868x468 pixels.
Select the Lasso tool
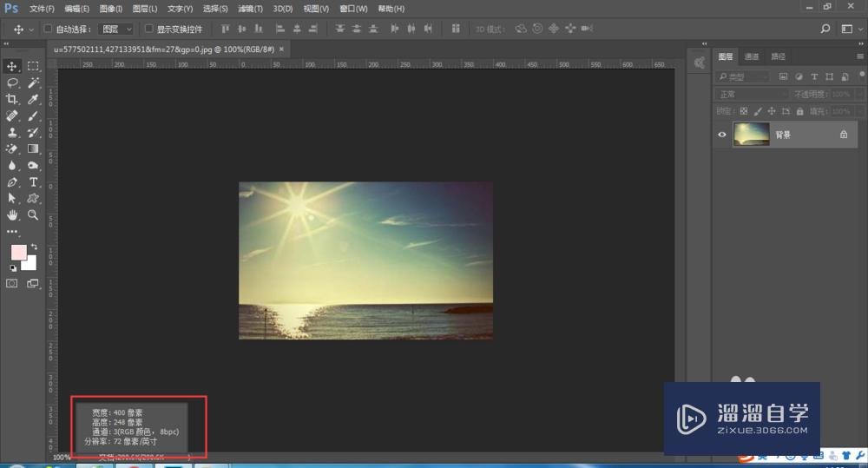click(x=13, y=82)
